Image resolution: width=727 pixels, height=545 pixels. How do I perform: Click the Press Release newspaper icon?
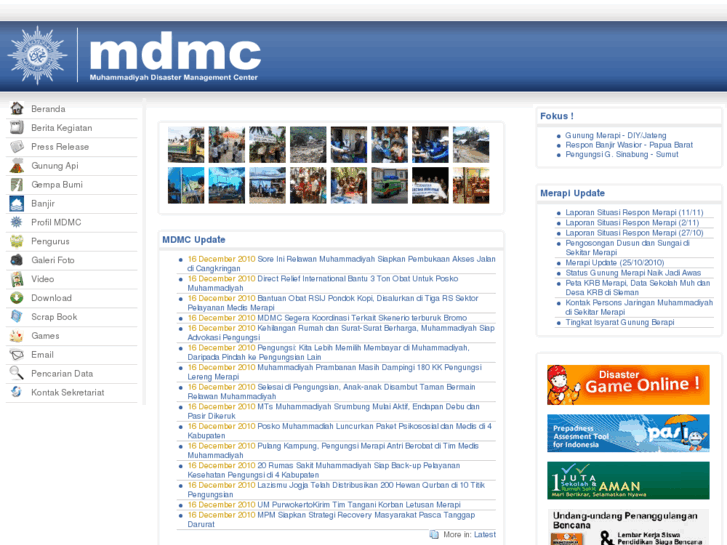[x=17, y=147]
